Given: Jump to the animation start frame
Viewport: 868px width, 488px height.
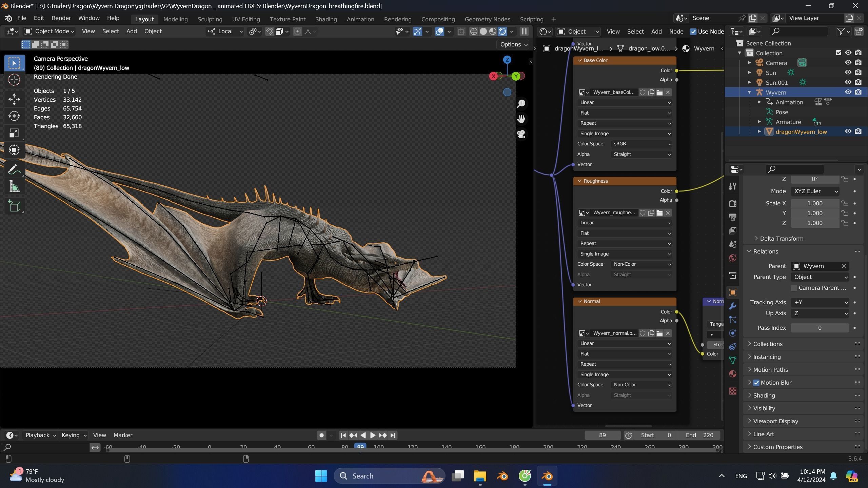Looking at the screenshot, I should [x=343, y=435].
